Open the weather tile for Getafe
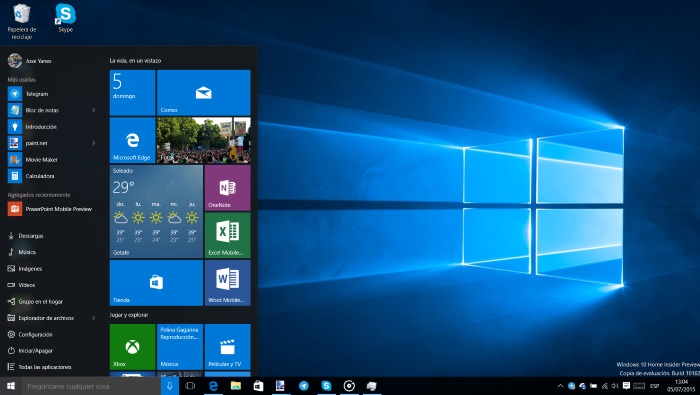Viewport: 700px width, 395px height. [156, 212]
